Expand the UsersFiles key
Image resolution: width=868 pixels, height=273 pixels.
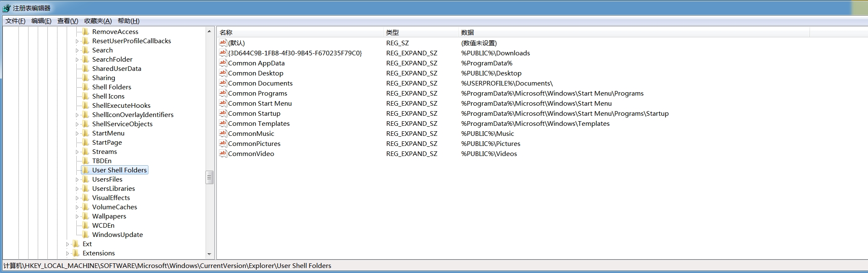(77, 179)
